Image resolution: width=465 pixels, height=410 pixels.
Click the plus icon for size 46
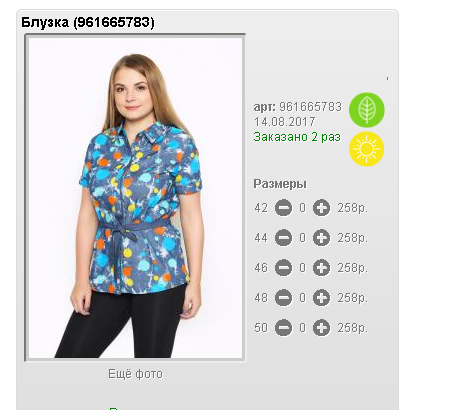pyautogui.click(x=321, y=268)
